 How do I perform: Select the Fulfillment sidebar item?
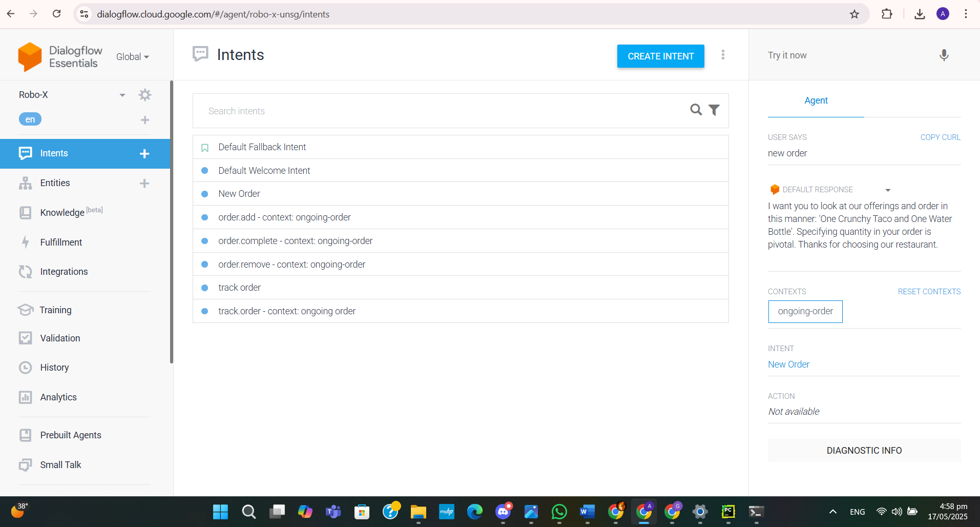61,242
